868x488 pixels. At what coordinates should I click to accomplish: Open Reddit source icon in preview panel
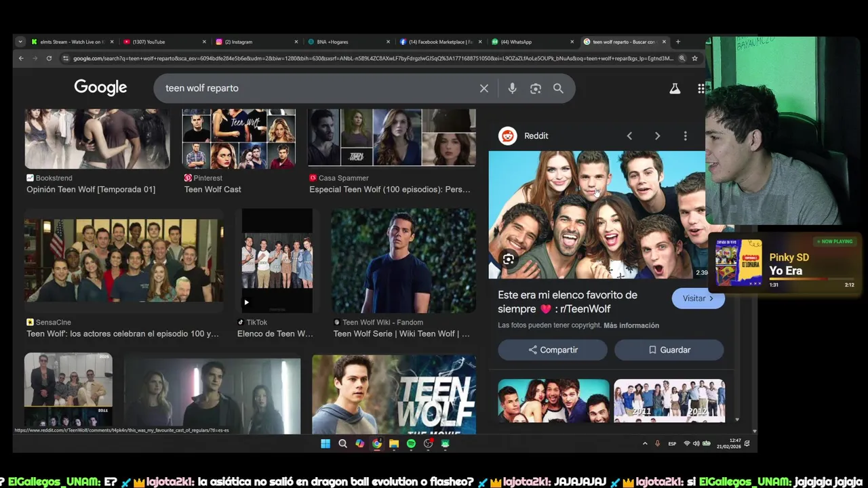point(507,136)
